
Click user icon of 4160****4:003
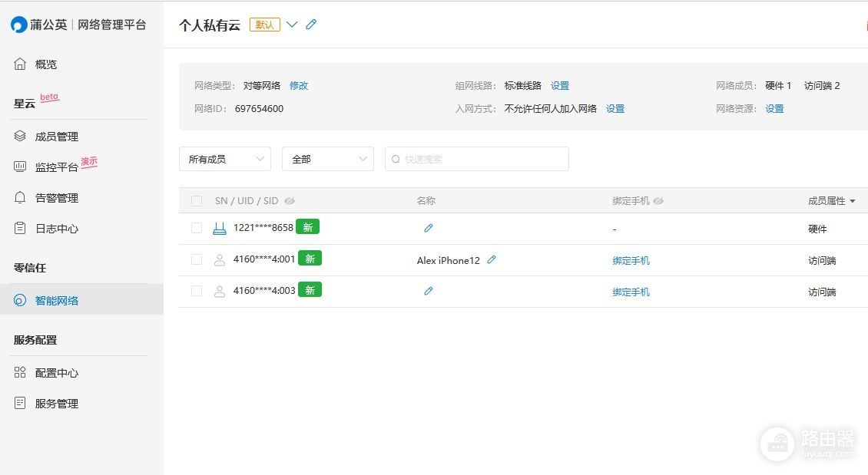click(220, 292)
